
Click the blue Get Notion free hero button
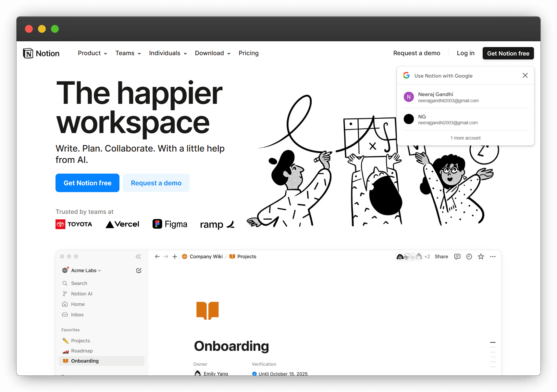coord(88,183)
